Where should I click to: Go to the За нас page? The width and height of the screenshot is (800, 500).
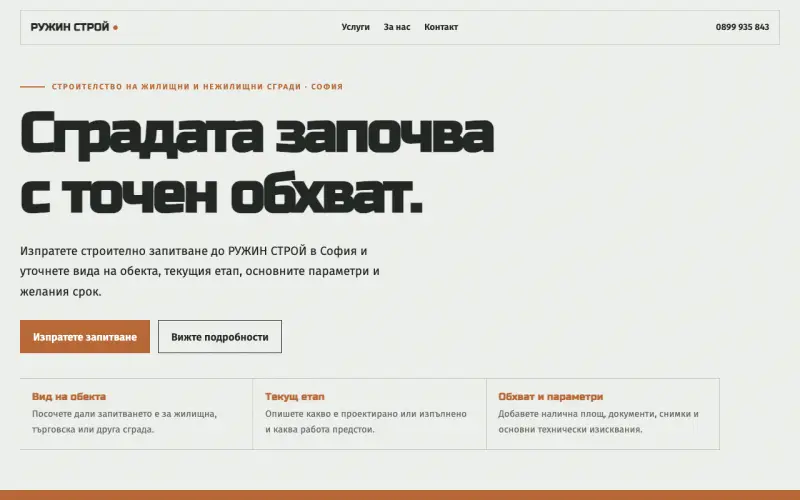pyautogui.click(x=397, y=27)
